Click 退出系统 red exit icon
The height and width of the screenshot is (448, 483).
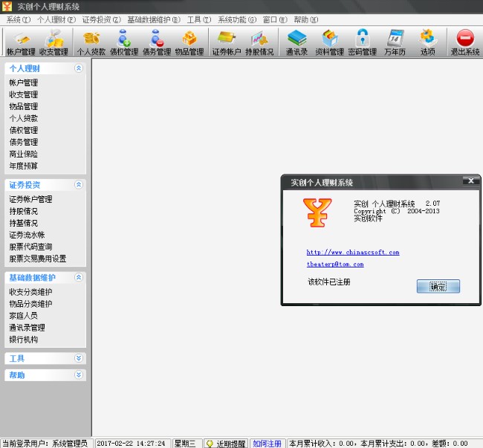pos(465,42)
